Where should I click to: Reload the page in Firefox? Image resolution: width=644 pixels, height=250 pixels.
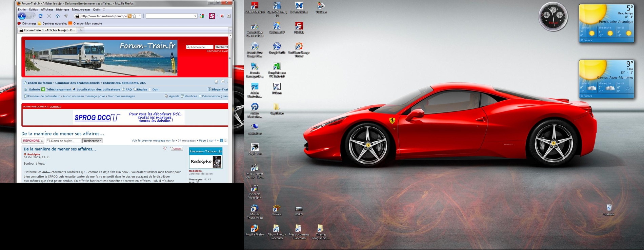40,16
